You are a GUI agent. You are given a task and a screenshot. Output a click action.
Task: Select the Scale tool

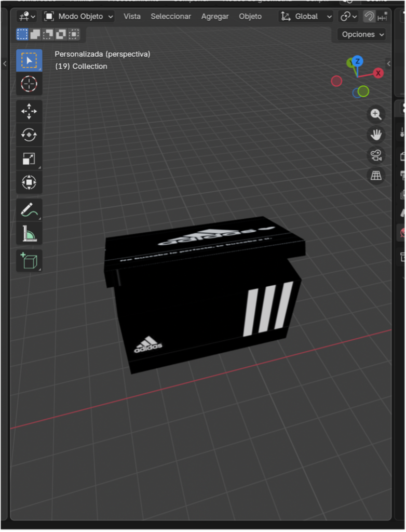pyautogui.click(x=29, y=158)
